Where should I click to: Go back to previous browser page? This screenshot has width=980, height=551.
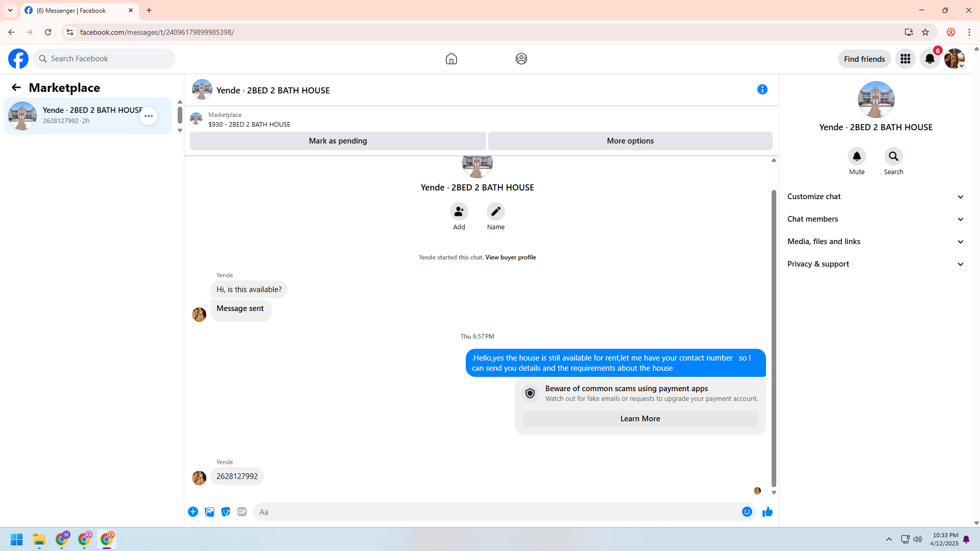(x=11, y=32)
